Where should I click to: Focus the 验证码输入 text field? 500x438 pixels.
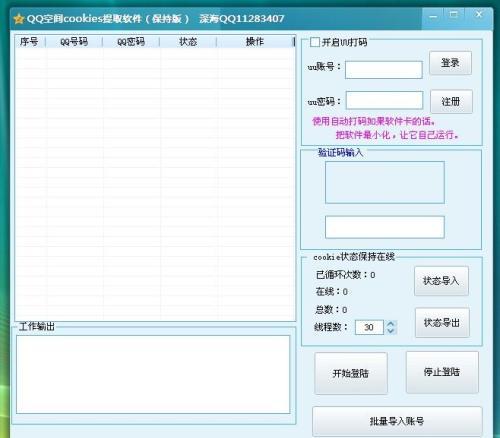[x=385, y=227]
